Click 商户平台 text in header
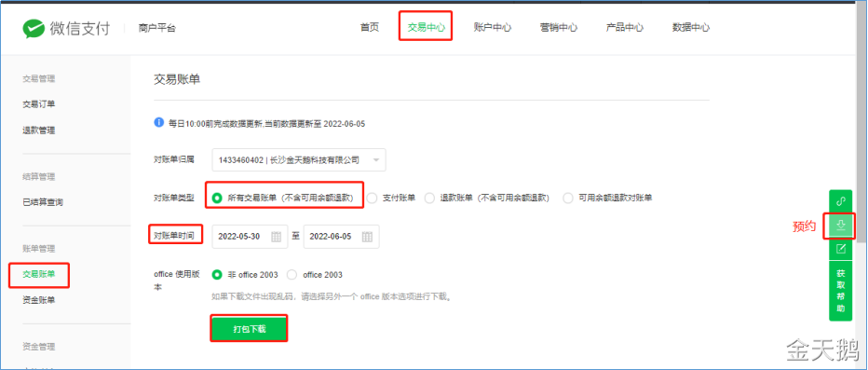Viewport: 868px width, 370px height. [x=157, y=28]
